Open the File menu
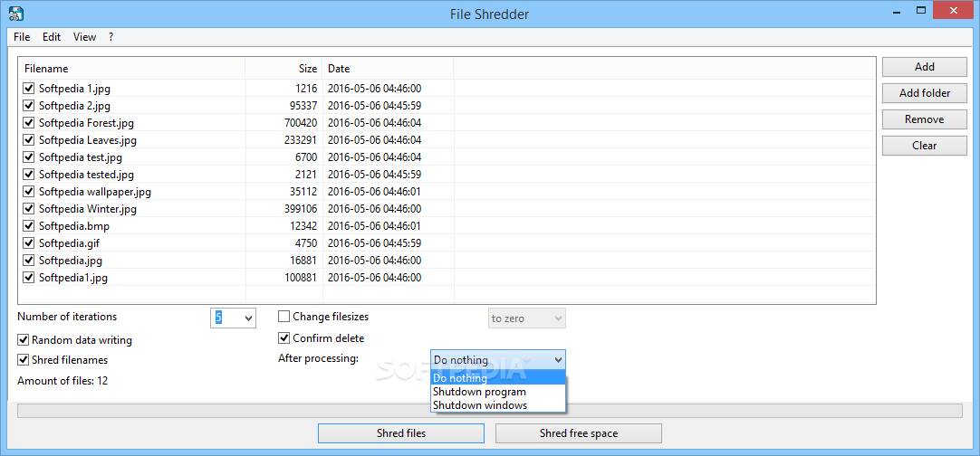This screenshot has width=980, height=456. [x=22, y=37]
